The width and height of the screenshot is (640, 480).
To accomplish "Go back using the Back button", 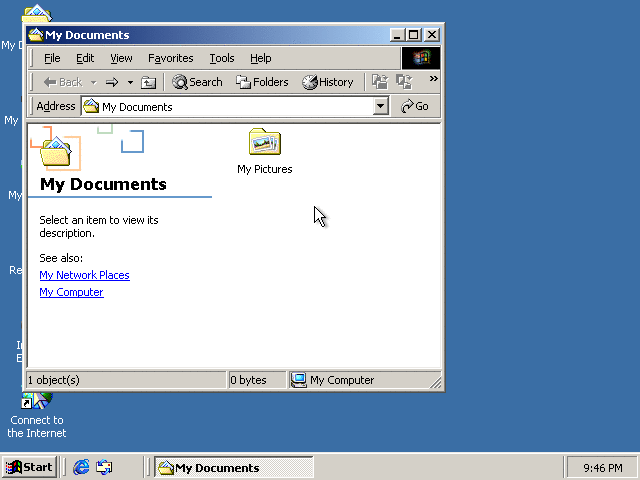I will click(x=63, y=82).
